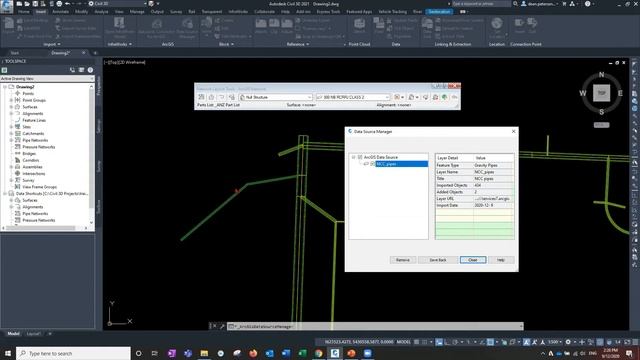Click the Help button in dialog
Screen dimensions: 640x360
point(501,260)
